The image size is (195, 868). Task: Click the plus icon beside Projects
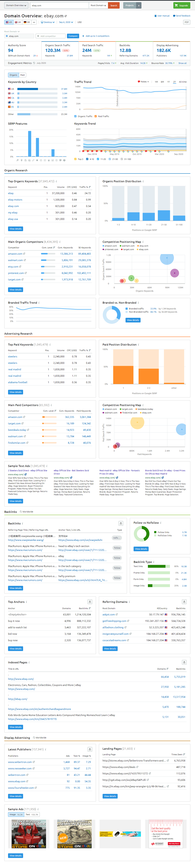tap(139, 5)
